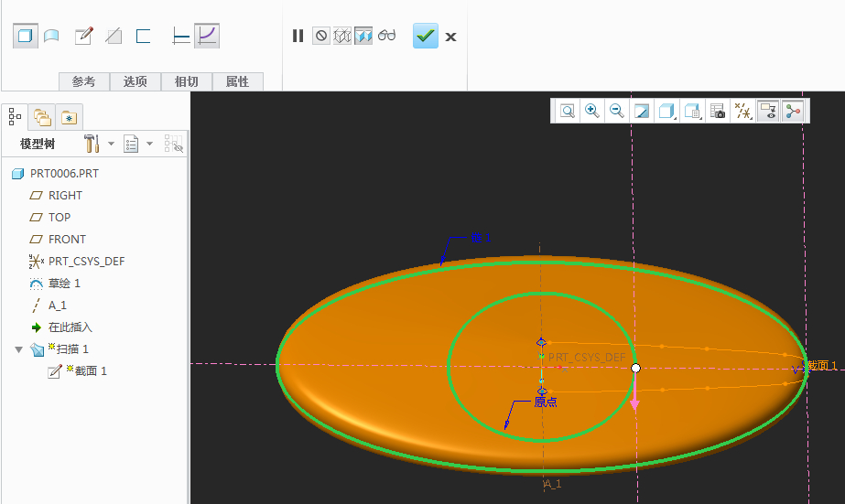Click the 模型树 header label

pos(38,144)
